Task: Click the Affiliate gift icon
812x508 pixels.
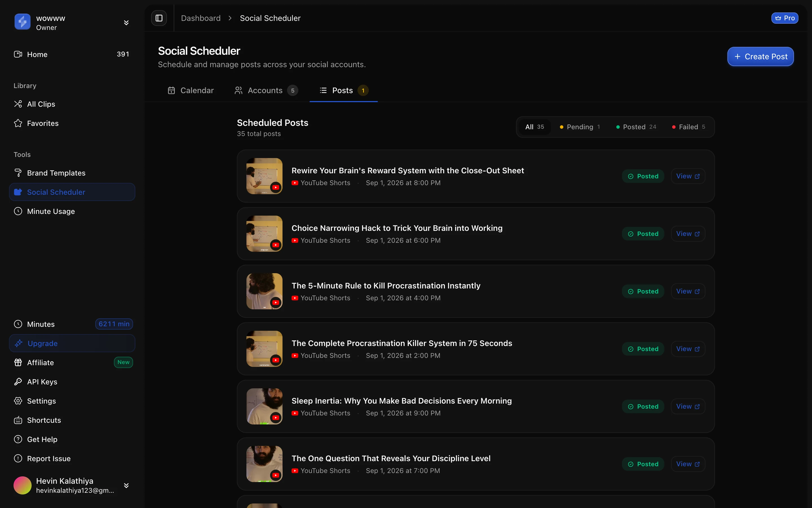Action: tap(18, 363)
